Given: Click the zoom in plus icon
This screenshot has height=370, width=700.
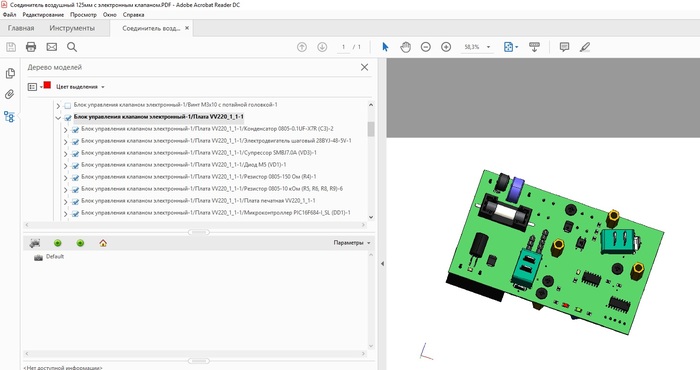Looking at the screenshot, I should (446, 47).
